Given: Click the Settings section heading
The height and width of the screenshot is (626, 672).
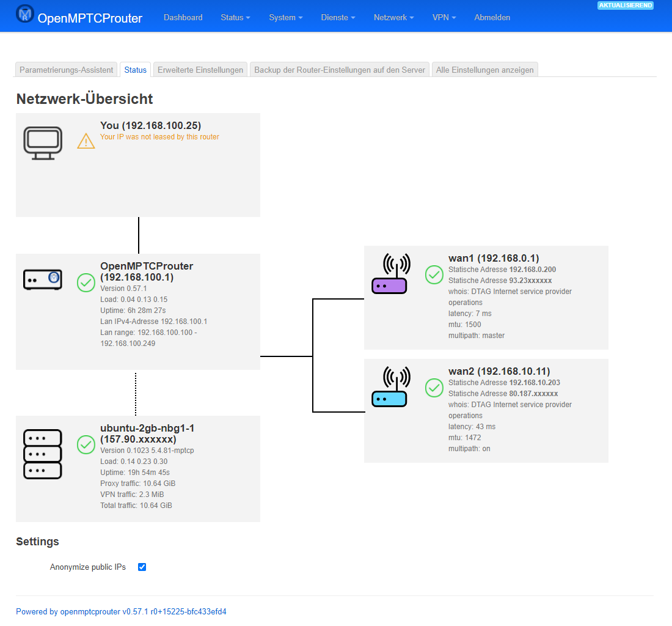Looking at the screenshot, I should pos(37,542).
